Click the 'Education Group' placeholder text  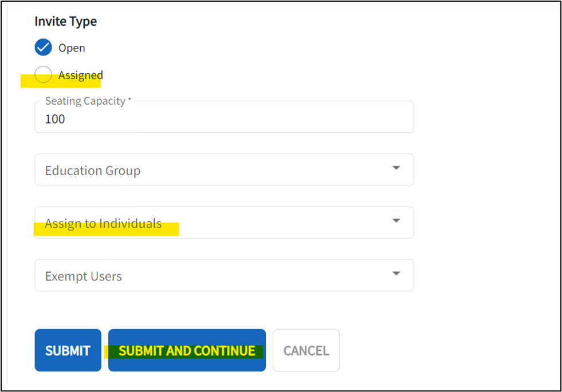[93, 171]
